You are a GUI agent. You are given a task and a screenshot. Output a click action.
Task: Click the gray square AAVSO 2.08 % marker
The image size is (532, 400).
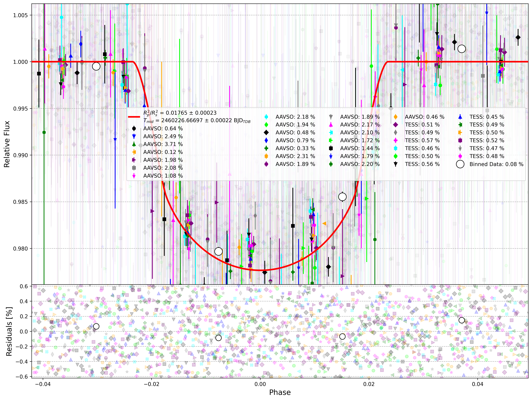134,168
